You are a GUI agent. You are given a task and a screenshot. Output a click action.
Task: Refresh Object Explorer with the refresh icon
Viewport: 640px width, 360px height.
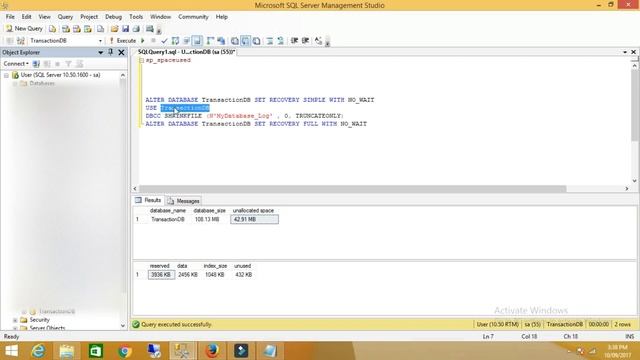tap(79, 64)
